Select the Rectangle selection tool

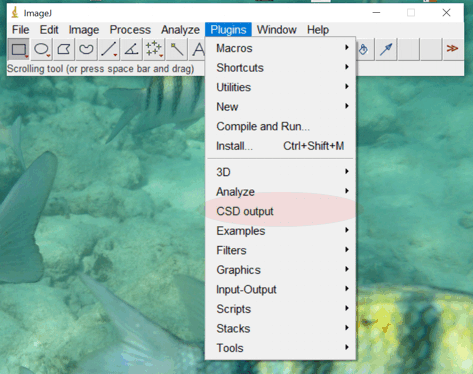[x=18, y=49]
